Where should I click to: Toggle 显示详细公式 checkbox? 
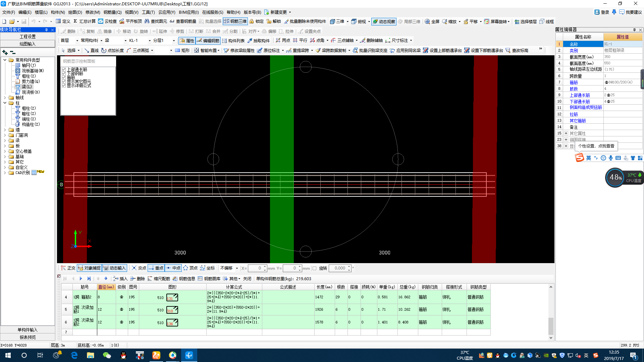(64, 85)
